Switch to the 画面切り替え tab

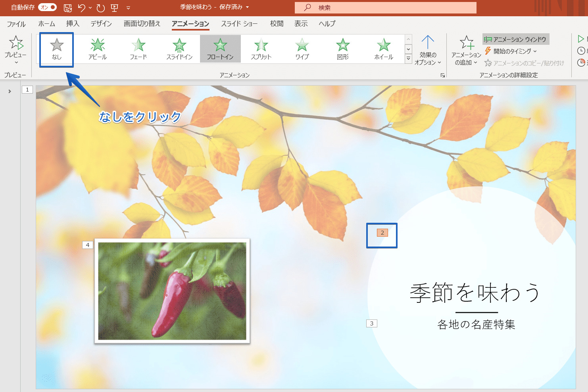(142, 24)
